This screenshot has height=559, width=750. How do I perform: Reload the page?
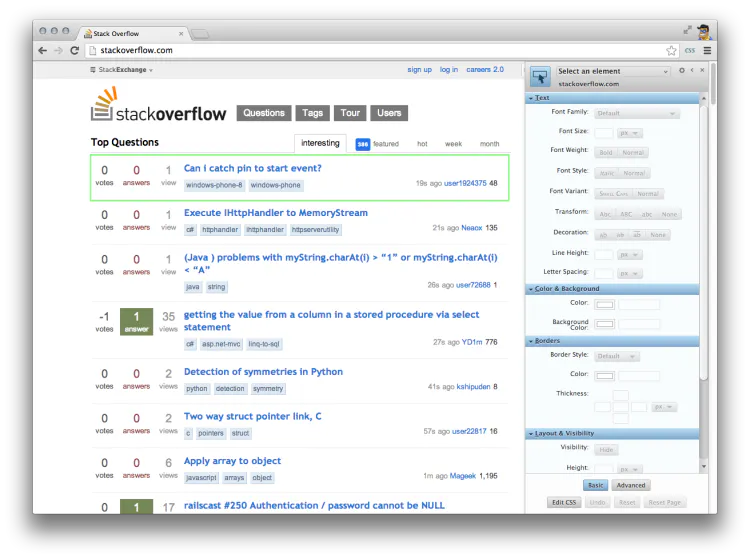click(75, 50)
